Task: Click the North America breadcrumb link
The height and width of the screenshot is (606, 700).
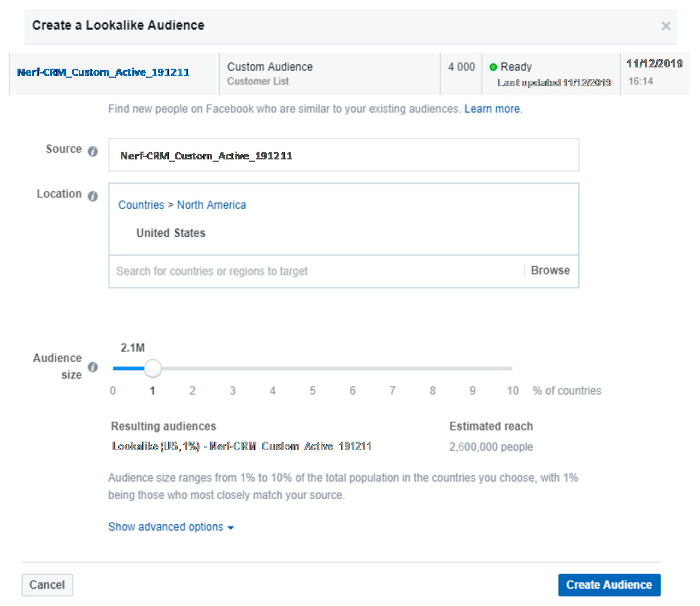Action: pyautogui.click(x=211, y=205)
